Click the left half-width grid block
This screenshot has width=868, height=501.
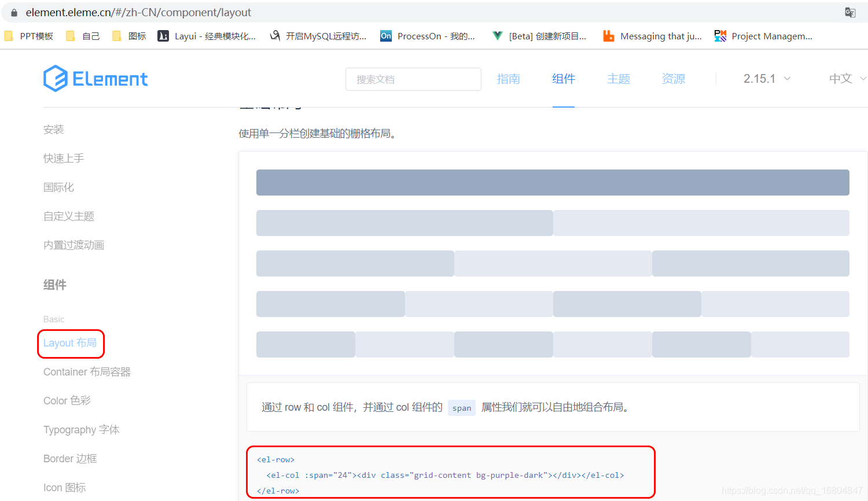pyautogui.click(x=404, y=223)
